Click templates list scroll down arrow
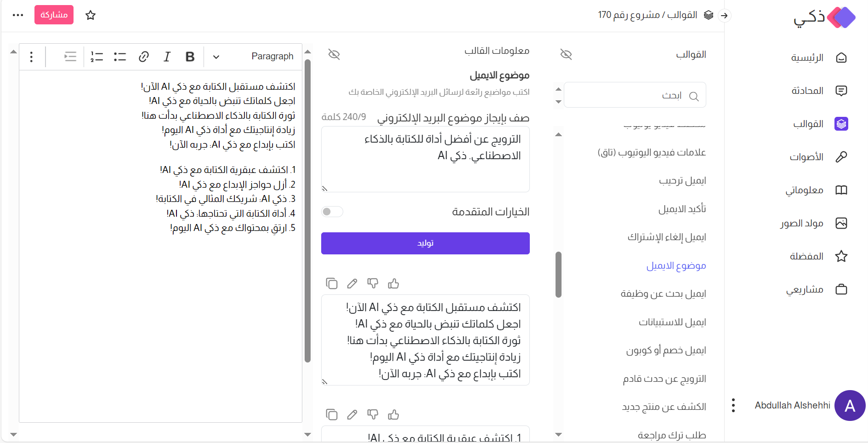This screenshot has width=868, height=443. point(559,434)
